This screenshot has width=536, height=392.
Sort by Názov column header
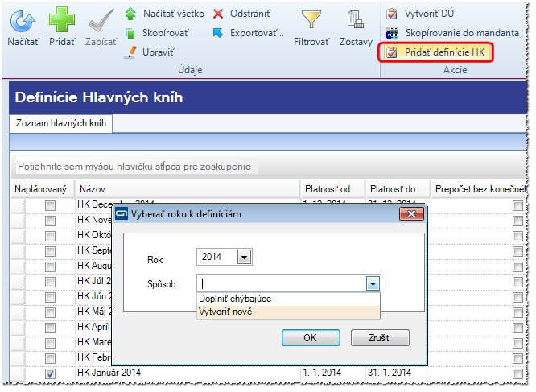point(188,189)
